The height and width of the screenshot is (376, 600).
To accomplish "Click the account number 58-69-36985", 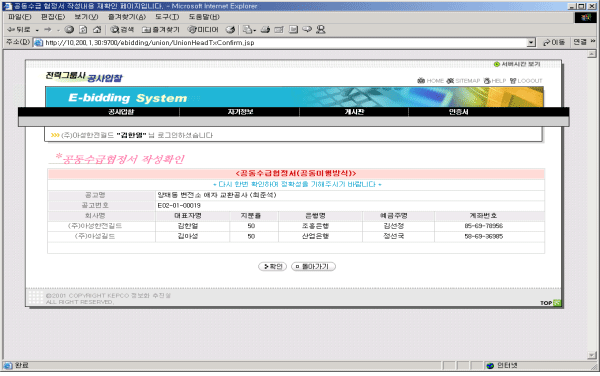I will (484, 236).
